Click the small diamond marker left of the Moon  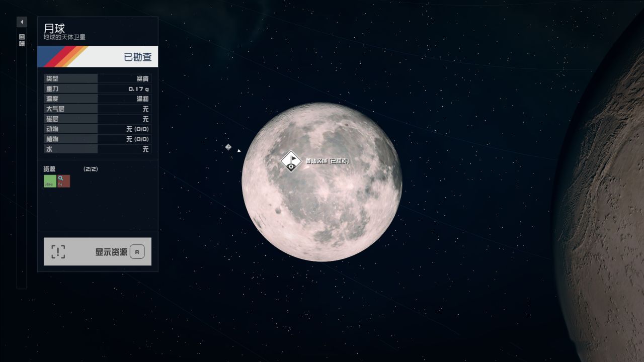[x=228, y=147]
